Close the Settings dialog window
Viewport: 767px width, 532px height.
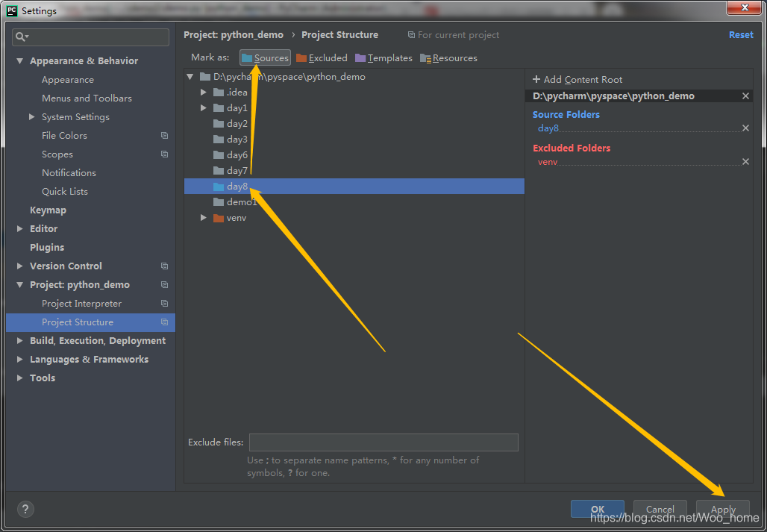[x=744, y=7]
